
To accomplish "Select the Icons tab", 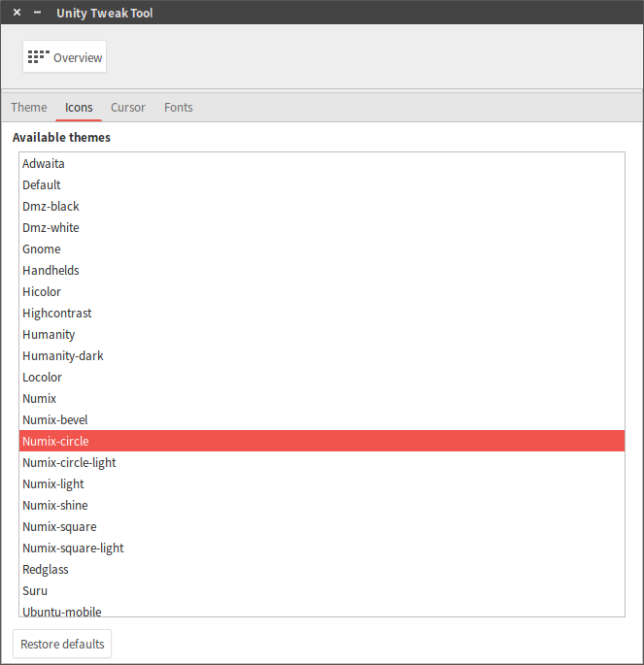I will (x=79, y=108).
